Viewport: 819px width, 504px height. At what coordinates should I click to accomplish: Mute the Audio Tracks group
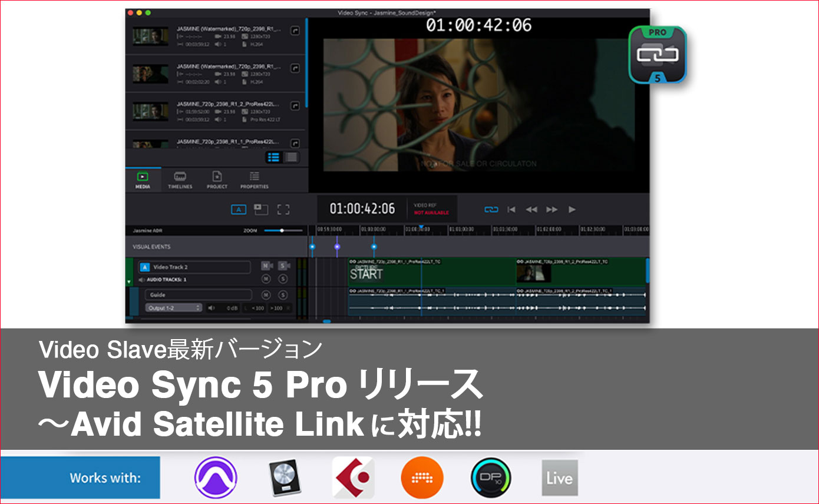click(x=266, y=279)
